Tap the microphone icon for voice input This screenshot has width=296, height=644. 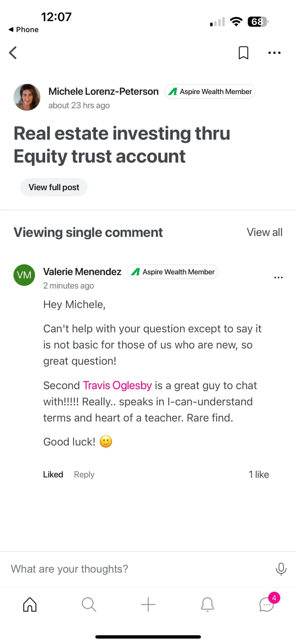pos(281,569)
